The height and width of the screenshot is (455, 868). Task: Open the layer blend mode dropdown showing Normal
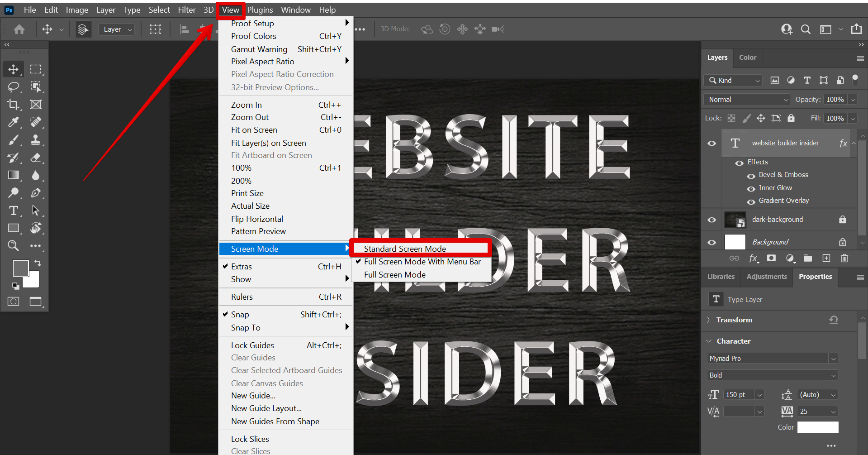(746, 99)
